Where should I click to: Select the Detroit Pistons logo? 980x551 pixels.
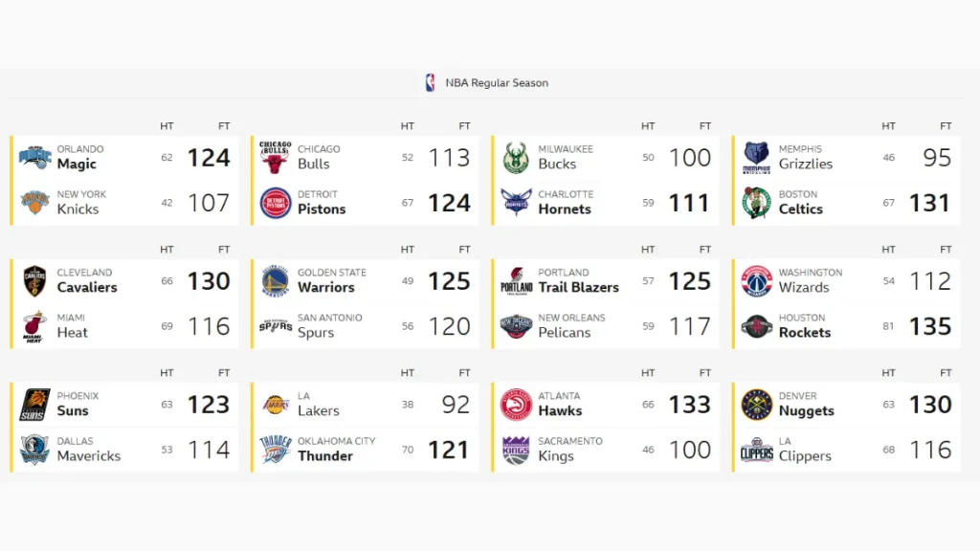pyautogui.click(x=276, y=202)
